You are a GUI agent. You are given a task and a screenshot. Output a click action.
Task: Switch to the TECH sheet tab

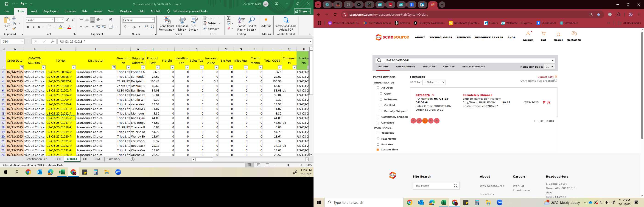click(57, 159)
